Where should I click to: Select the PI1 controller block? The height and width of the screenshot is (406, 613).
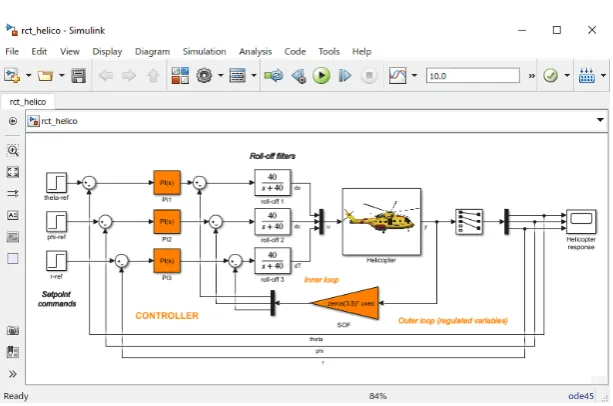167,182
